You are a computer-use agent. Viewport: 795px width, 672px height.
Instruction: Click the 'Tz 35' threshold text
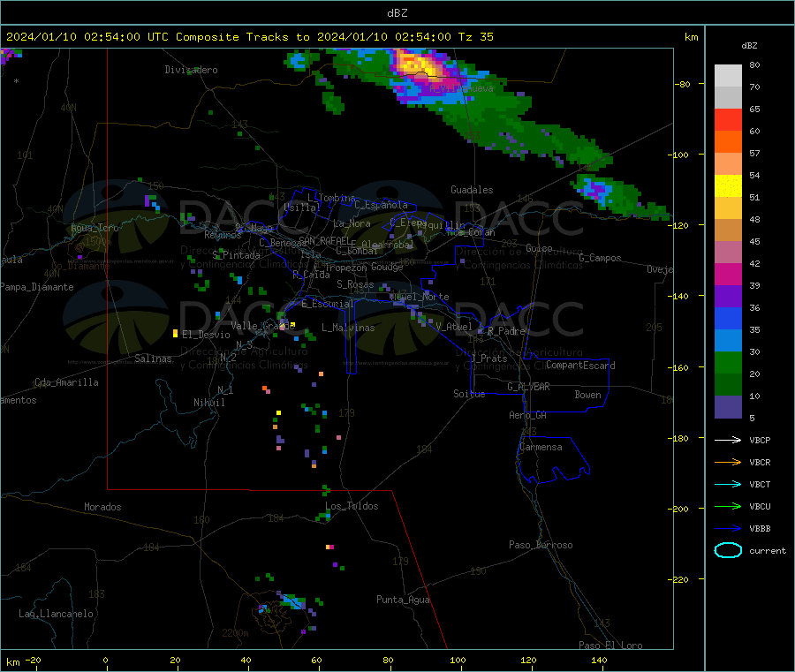pos(475,37)
